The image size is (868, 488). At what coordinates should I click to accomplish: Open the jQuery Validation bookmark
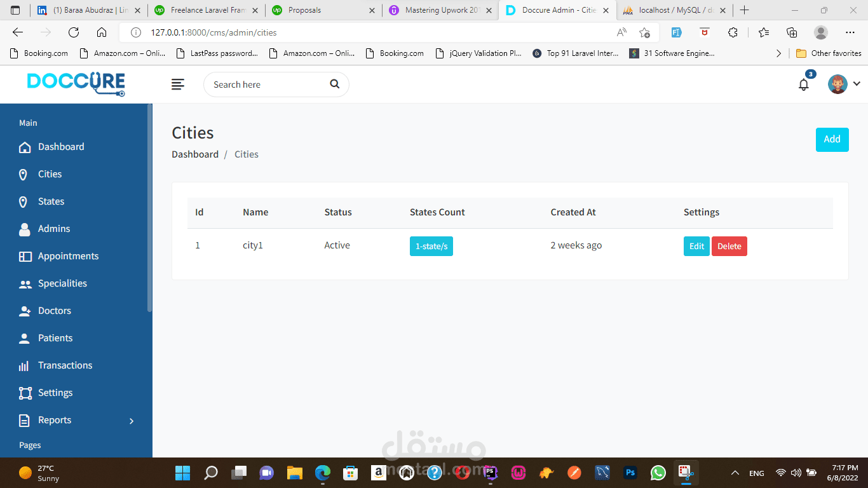tap(478, 53)
